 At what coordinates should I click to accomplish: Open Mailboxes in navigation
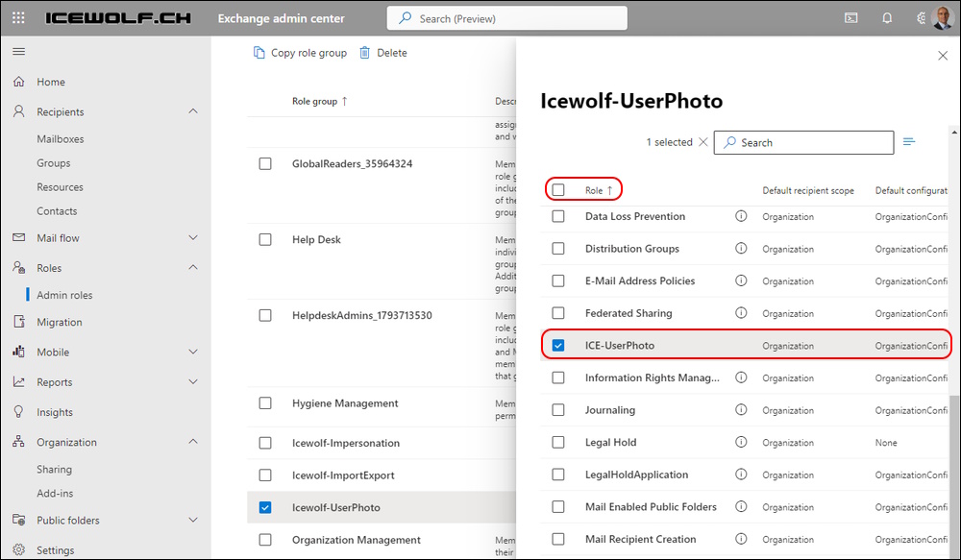[60, 139]
